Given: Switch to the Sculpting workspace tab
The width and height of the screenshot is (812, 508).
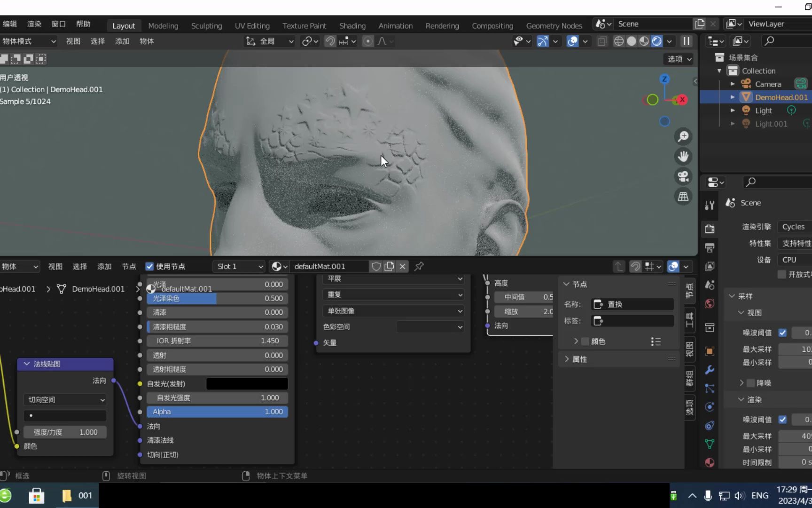Looking at the screenshot, I should tap(206, 25).
